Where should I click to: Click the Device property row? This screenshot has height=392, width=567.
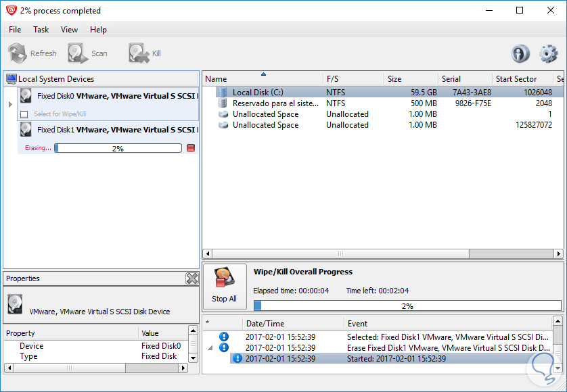(x=97, y=346)
